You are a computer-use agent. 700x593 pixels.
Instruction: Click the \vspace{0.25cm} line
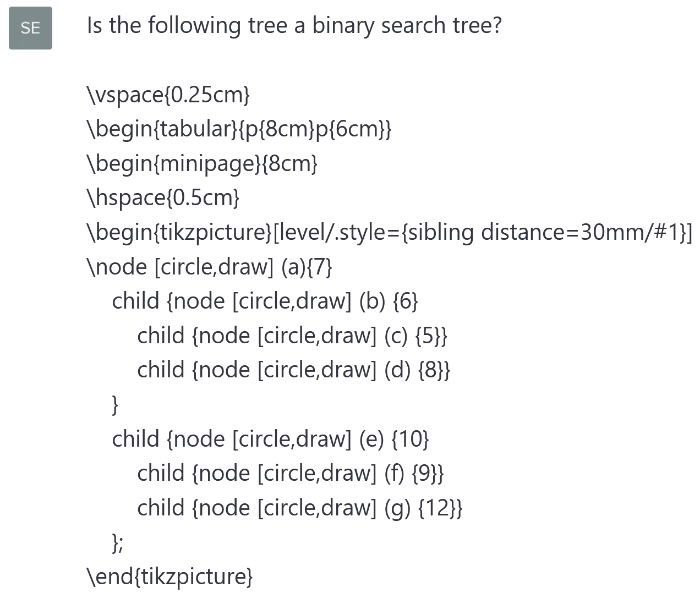168,95
